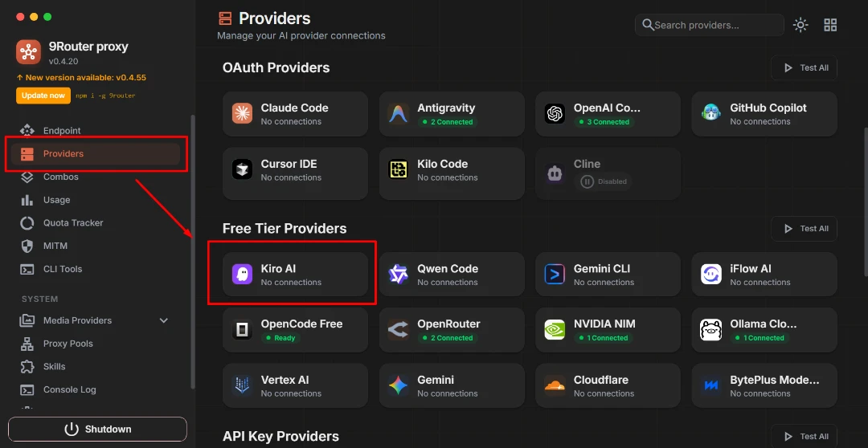Click the Providers header icon
This screenshot has height=448, width=868.
(x=225, y=18)
